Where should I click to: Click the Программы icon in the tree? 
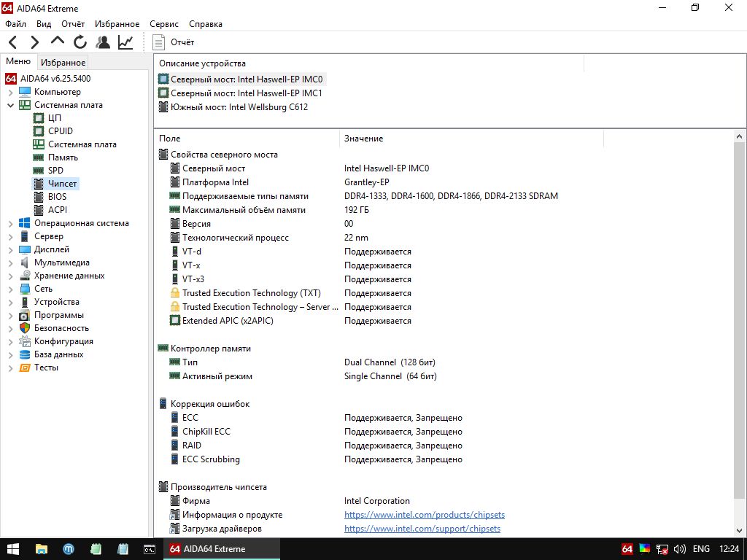coord(25,315)
